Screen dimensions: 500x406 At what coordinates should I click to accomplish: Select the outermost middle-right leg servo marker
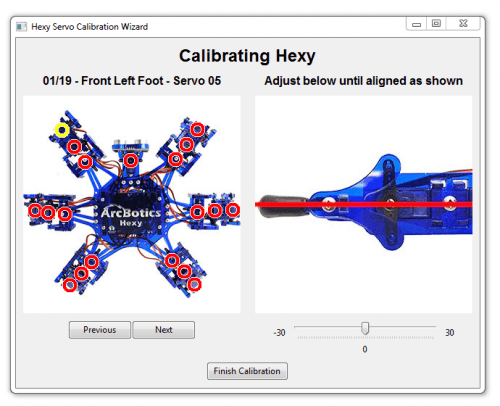(232, 210)
